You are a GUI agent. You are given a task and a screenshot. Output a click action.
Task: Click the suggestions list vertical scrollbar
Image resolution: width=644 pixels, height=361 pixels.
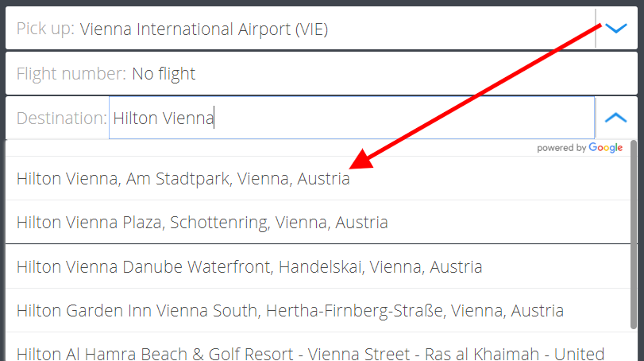point(634,235)
